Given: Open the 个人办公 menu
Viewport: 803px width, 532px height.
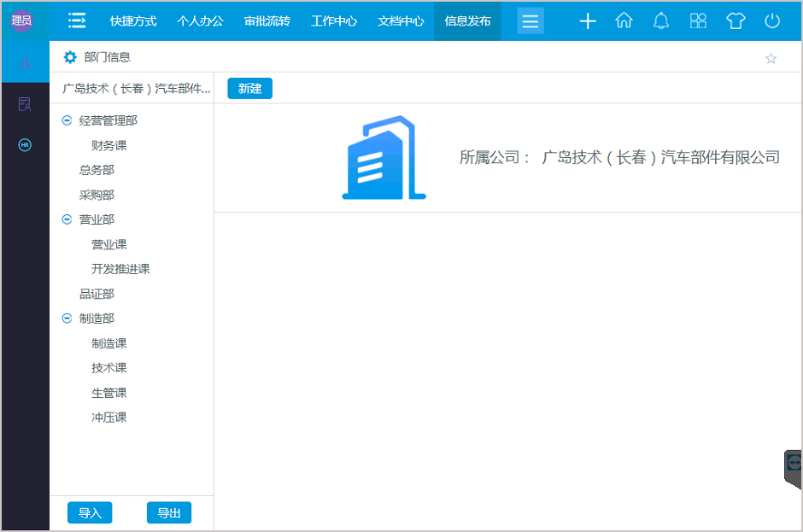Looking at the screenshot, I should click(x=200, y=20).
